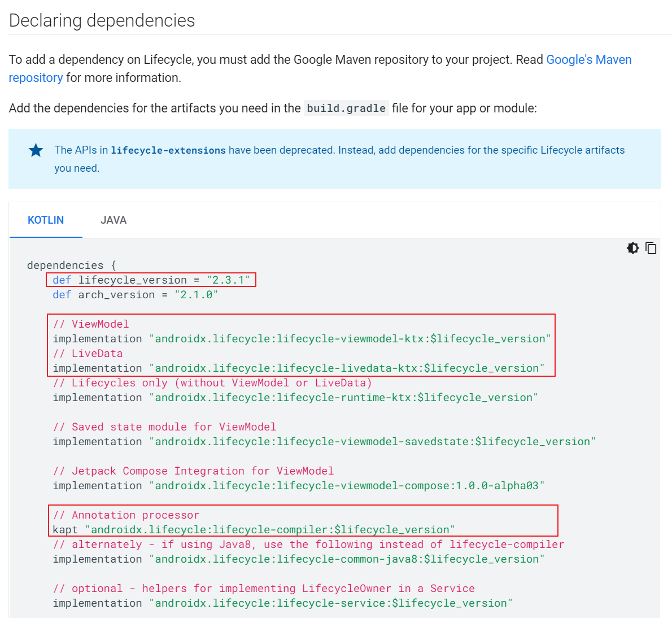Image resolution: width=672 pixels, height=618 pixels.
Task: Click the Annotation processor comment
Action: tap(126, 515)
